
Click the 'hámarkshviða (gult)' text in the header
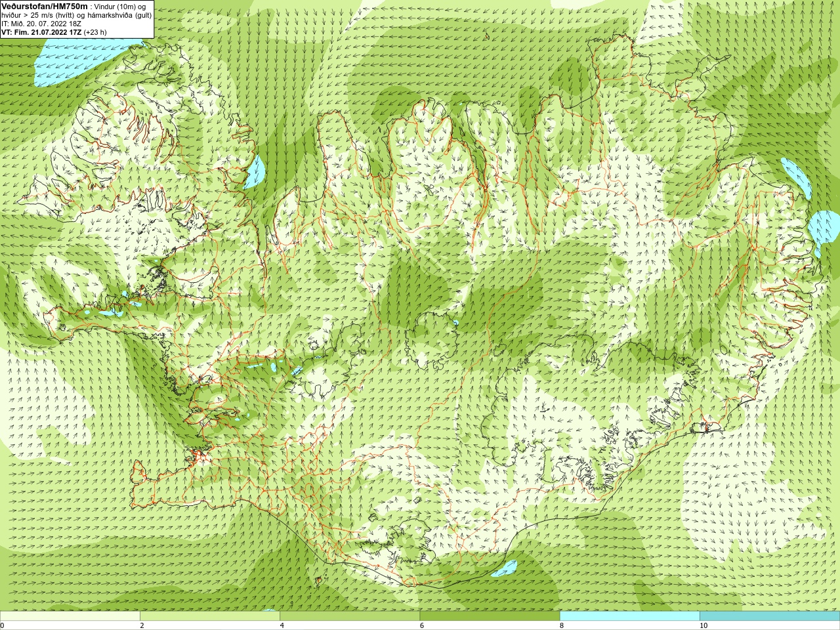click(x=119, y=15)
